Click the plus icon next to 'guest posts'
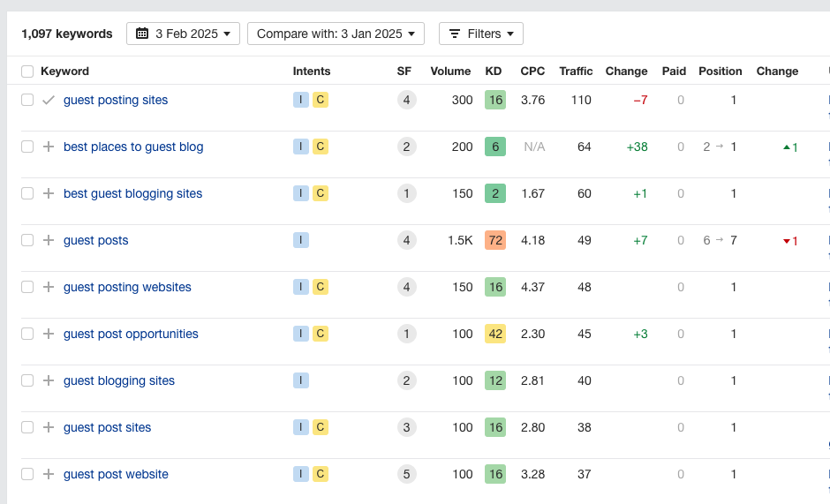The width and height of the screenshot is (830, 504). point(49,240)
